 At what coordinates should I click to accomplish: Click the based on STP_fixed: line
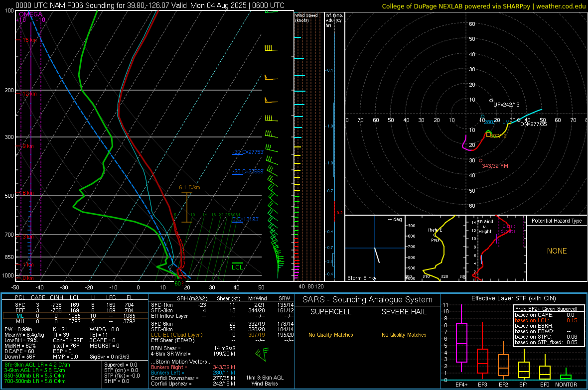point(546,342)
